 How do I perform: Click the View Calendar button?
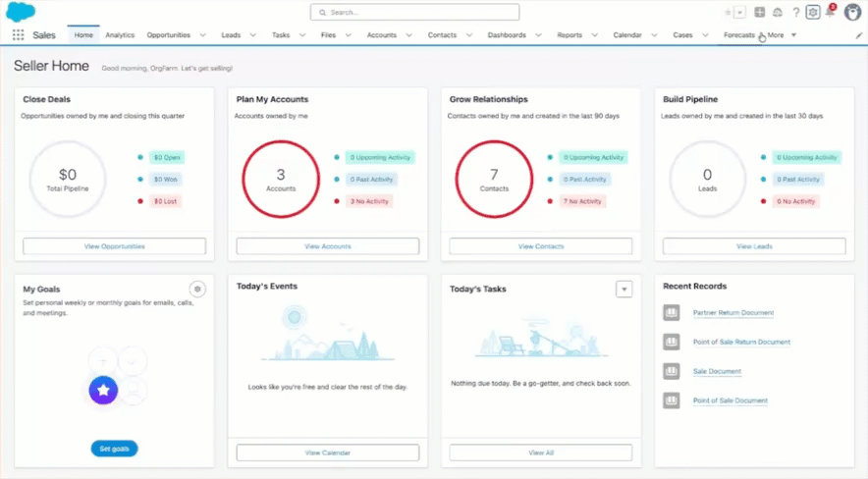click(328, 452)
